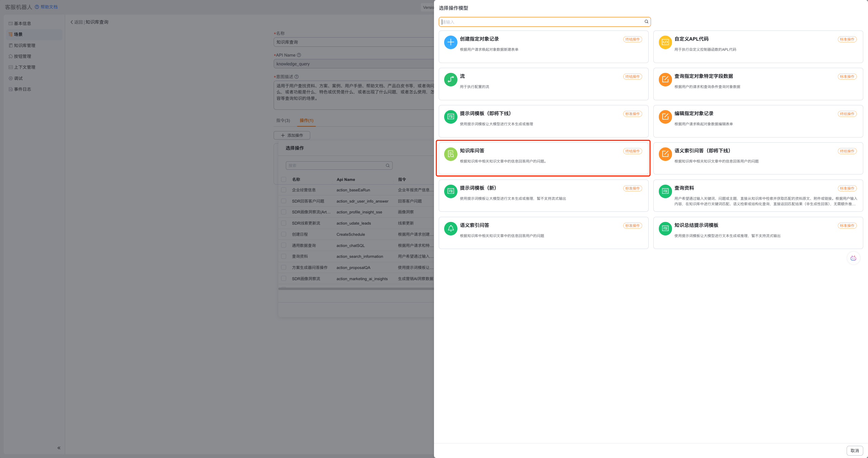Check the 创建日程 row checkbox
Viewport: 868px width, 458px height.
[284, 234]
